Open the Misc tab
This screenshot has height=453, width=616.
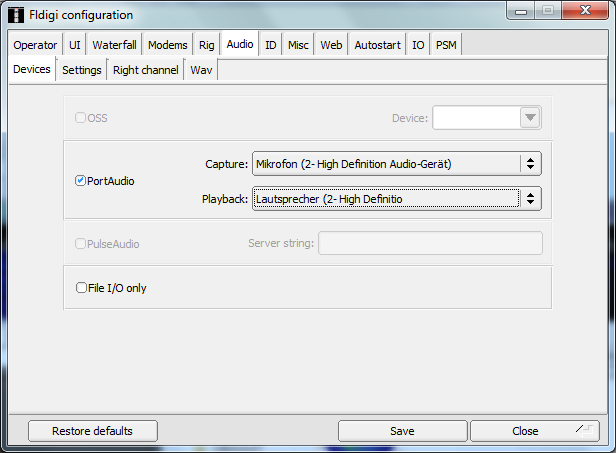pos(299,45)
